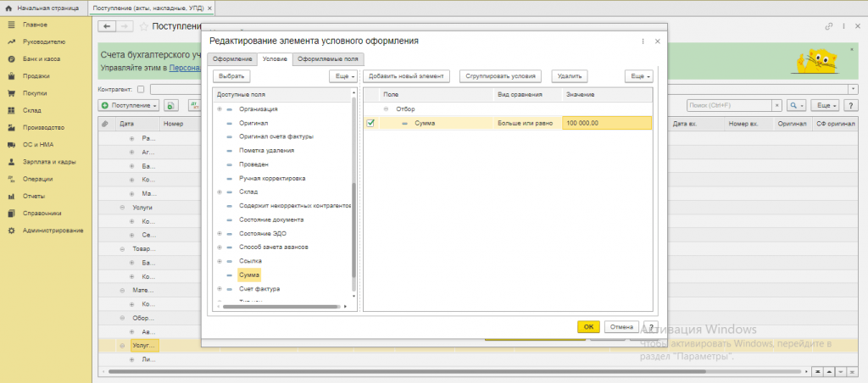Click the home icon for Начальная страница
This screenshot has height=383, width=868.
(9, 7)
